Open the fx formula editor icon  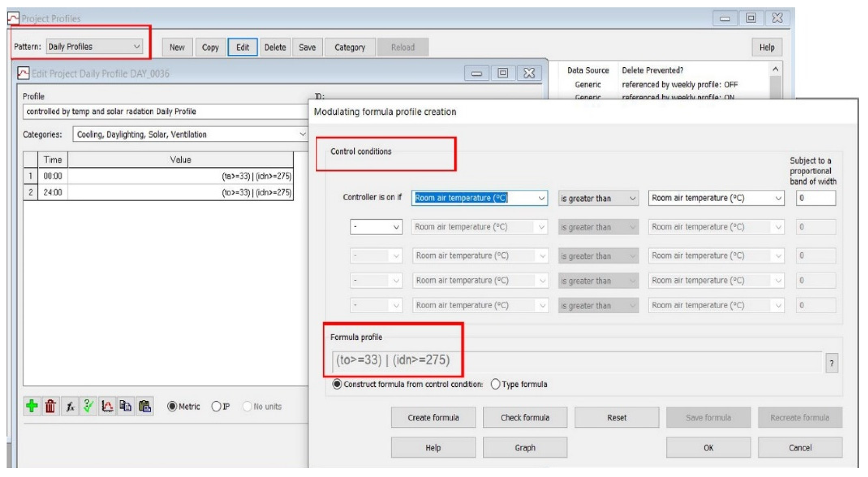(70, 406)
